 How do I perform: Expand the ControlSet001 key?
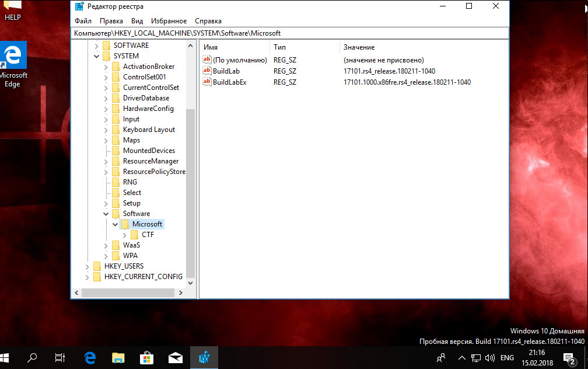click(106, 77)
